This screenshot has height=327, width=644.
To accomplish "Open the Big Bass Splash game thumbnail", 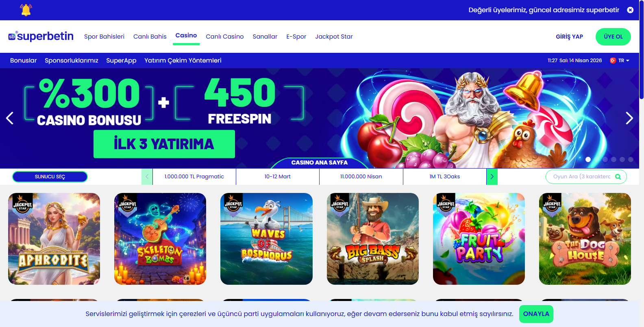I will pyautogui.click(x=373, y=239).
